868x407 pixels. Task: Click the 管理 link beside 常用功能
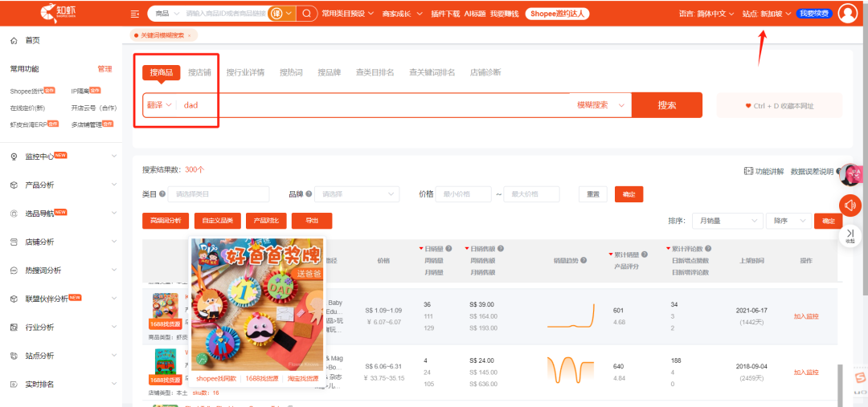click(x=104, y=69)
